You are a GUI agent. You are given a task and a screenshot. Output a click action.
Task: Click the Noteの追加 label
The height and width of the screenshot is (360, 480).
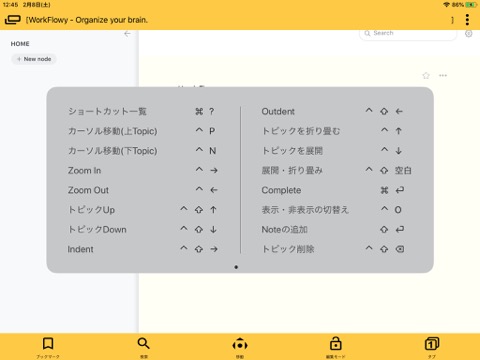pyautogui.click(x=284, y=229)
